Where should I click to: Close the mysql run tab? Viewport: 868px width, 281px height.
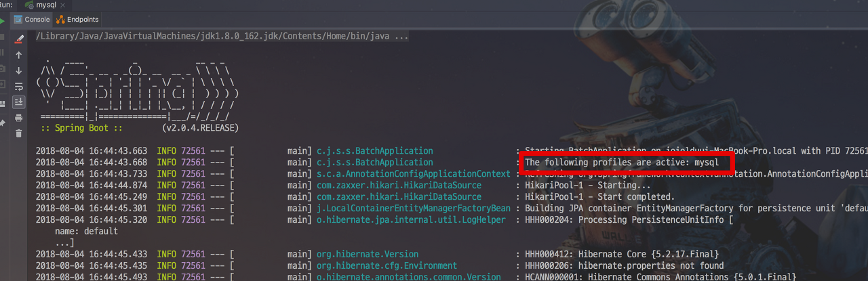[63, 5]
